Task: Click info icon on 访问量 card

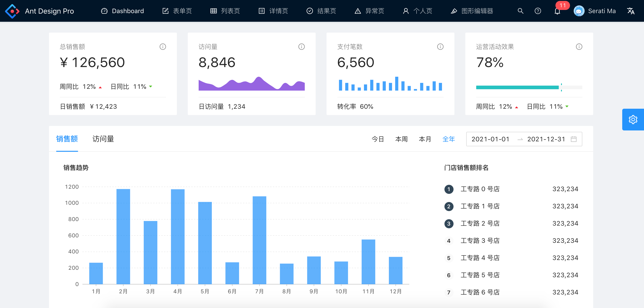Action: tap(302, 47)
